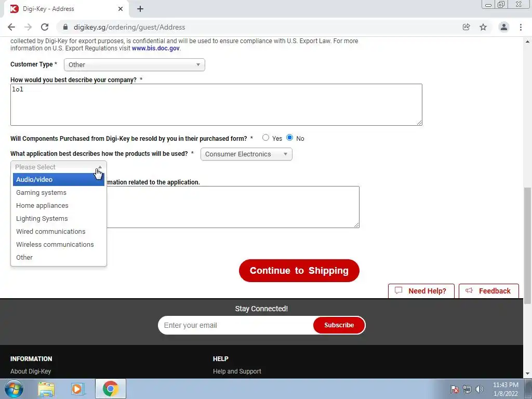Choose Lighting Systems from the list
Screen dimensions: 532x399
(59, 219)
